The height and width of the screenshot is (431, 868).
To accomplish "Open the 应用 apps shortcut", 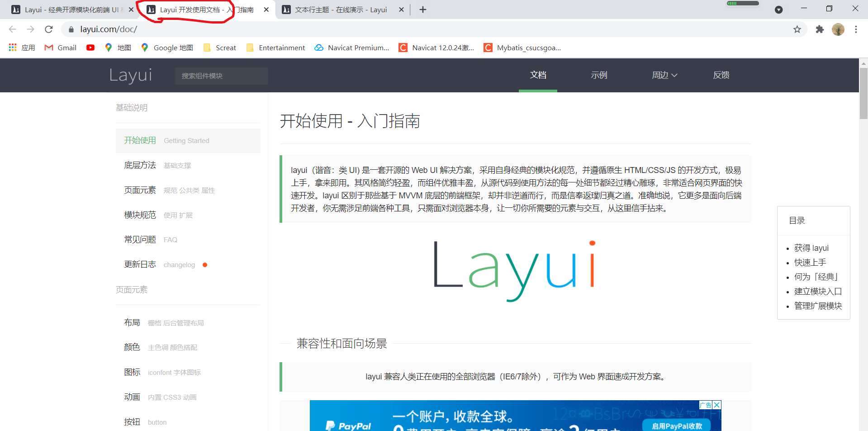I will (x=21, y=48).
